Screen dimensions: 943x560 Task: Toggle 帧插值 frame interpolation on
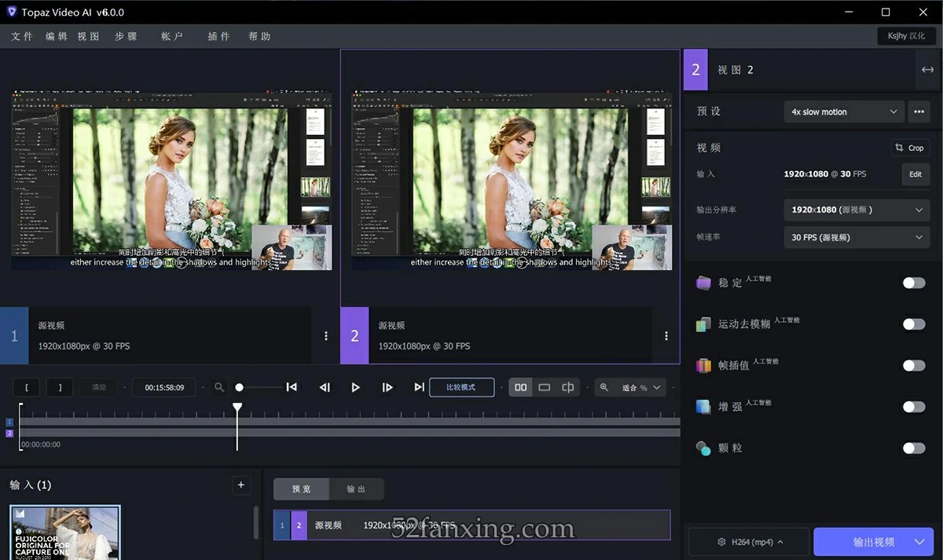[913, 365]
